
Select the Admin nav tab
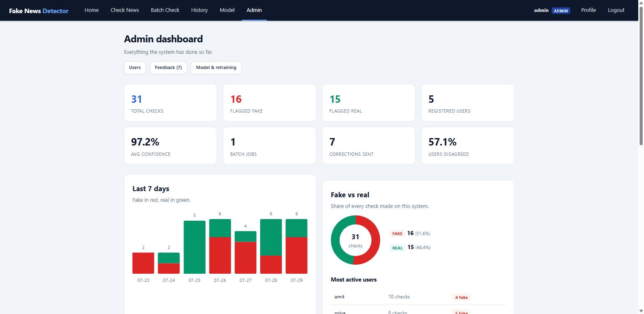(254, 10)
